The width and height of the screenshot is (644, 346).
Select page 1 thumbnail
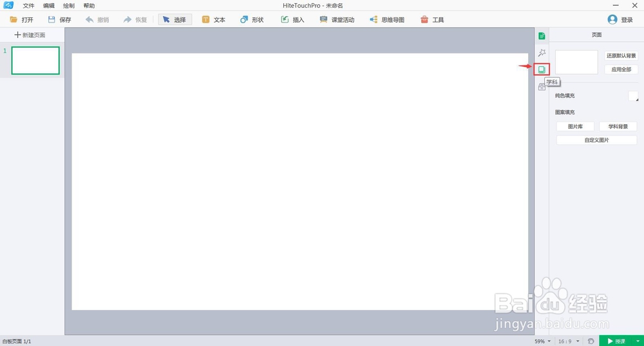35,61
